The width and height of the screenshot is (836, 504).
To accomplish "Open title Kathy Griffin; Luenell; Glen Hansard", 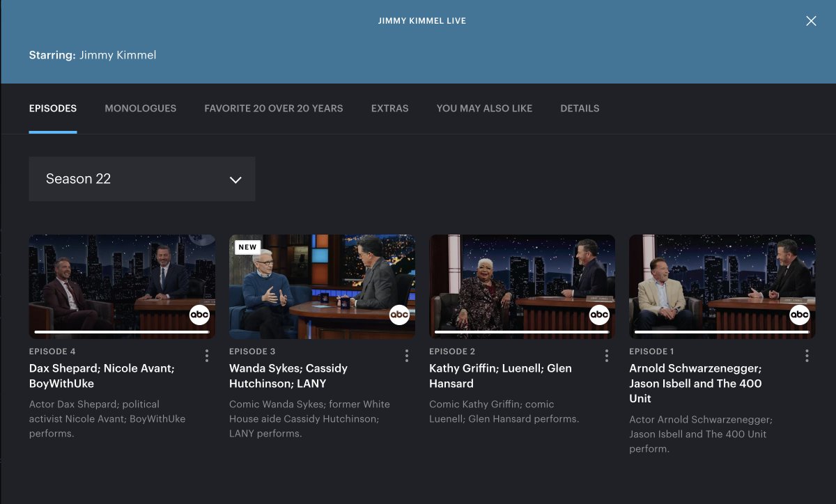I will point(500,376).
